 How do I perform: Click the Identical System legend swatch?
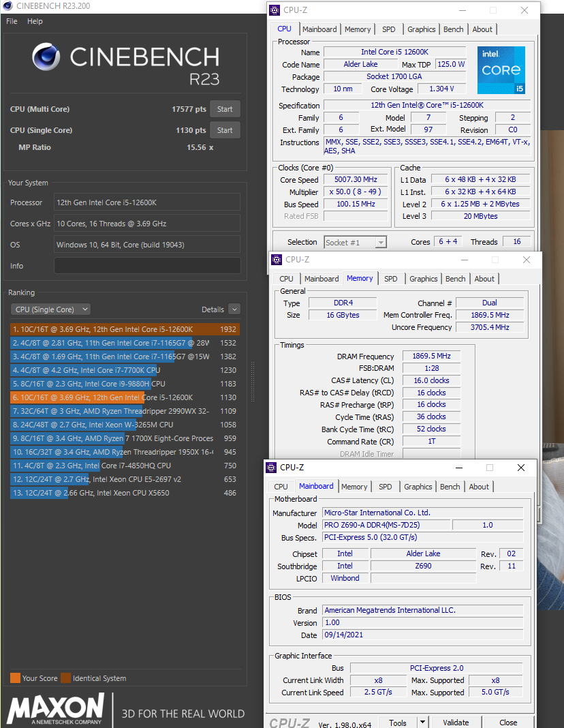click(66, 678)
